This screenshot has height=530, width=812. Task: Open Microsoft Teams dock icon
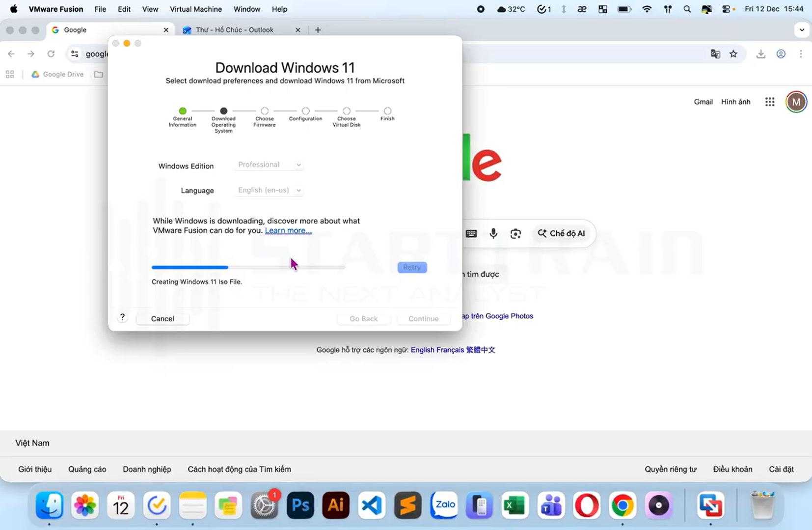[551, 505]
